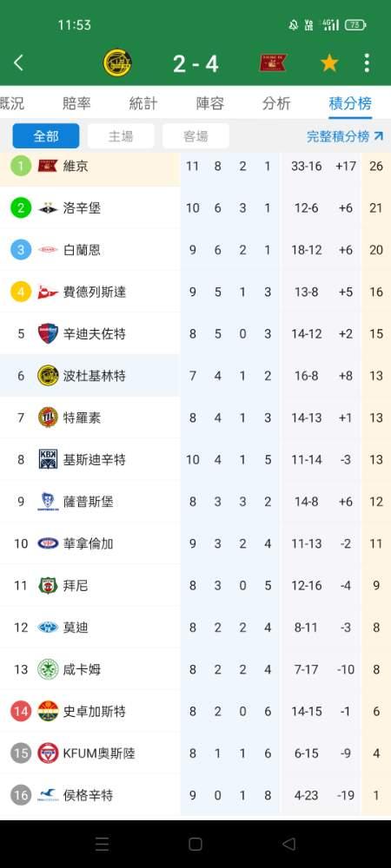The width and height of the screenshot is (391, 868).
Task: Tap the red rank 14 relegation badge
Action: pyautogui.click(x=21, y=712)
